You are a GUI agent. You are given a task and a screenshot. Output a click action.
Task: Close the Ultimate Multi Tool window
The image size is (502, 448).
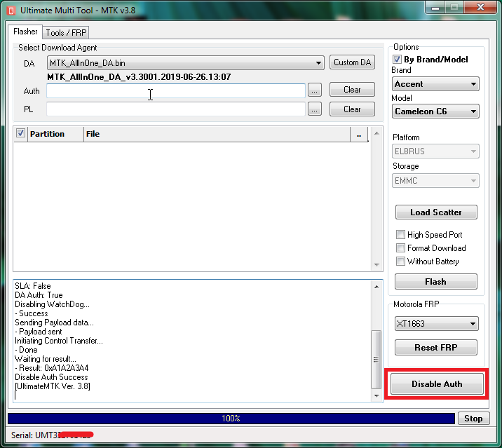tap(480, 7)
